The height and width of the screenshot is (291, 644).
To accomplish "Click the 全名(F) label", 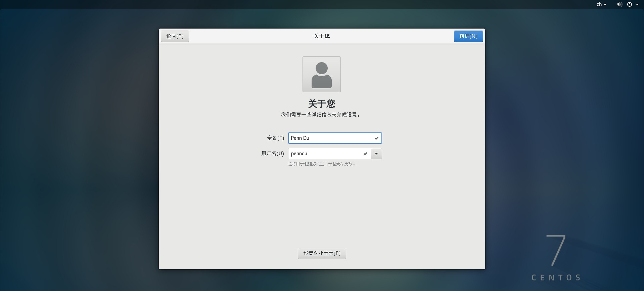I will pos(275,138).
